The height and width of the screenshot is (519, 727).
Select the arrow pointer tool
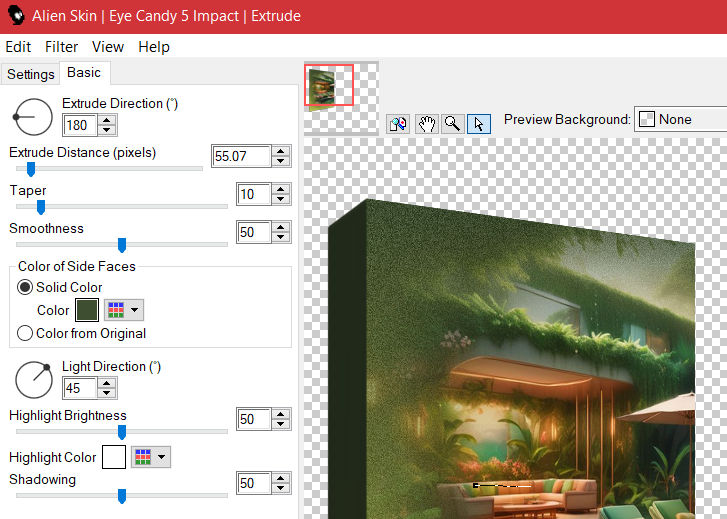[x=479, y=124]
